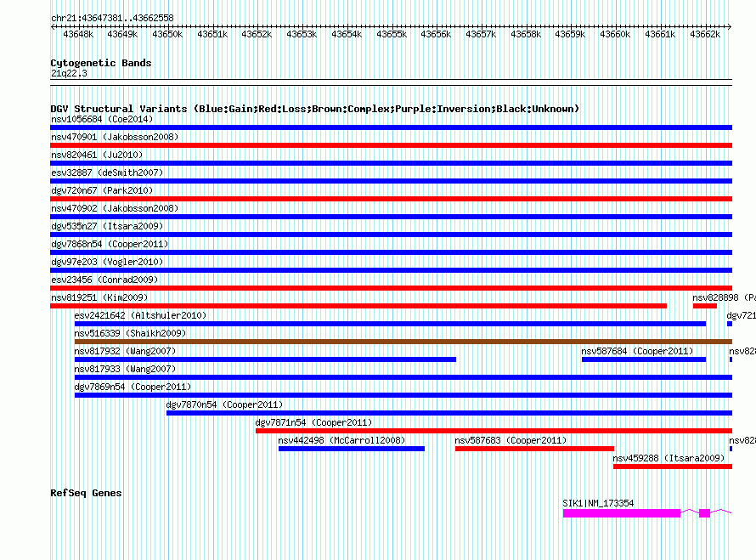The height and width of the screenshot is (560, 756).
Task: Click the brown nsv516339 (Shaikh2009) complex bar
Action: click(x=403, y=342)
